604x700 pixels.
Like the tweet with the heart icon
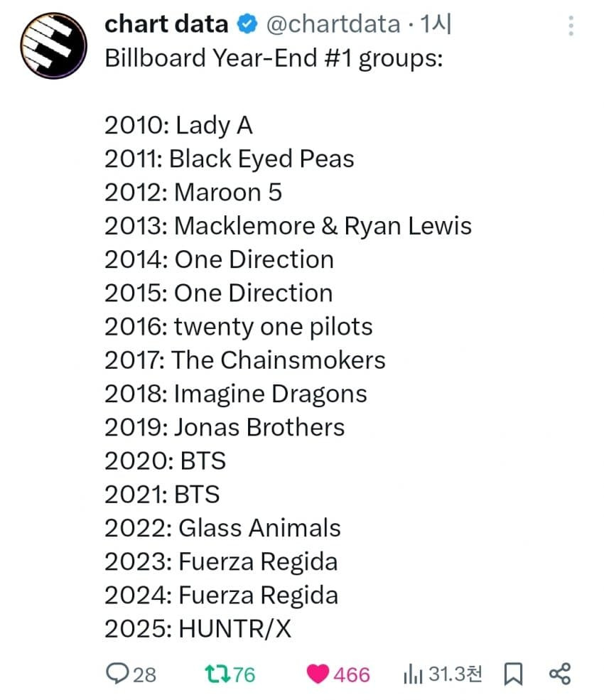317,673
